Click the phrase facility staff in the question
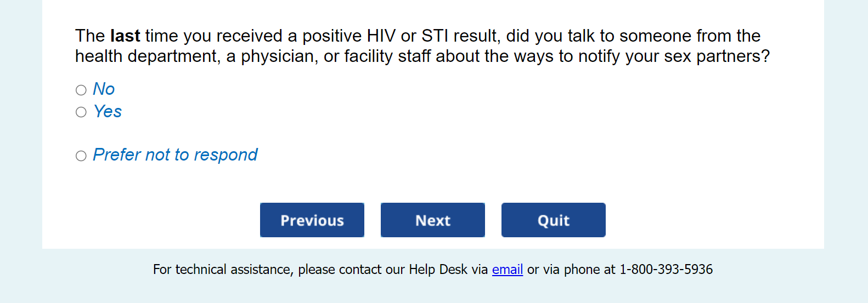868x303 pixels. coord(387,56)
